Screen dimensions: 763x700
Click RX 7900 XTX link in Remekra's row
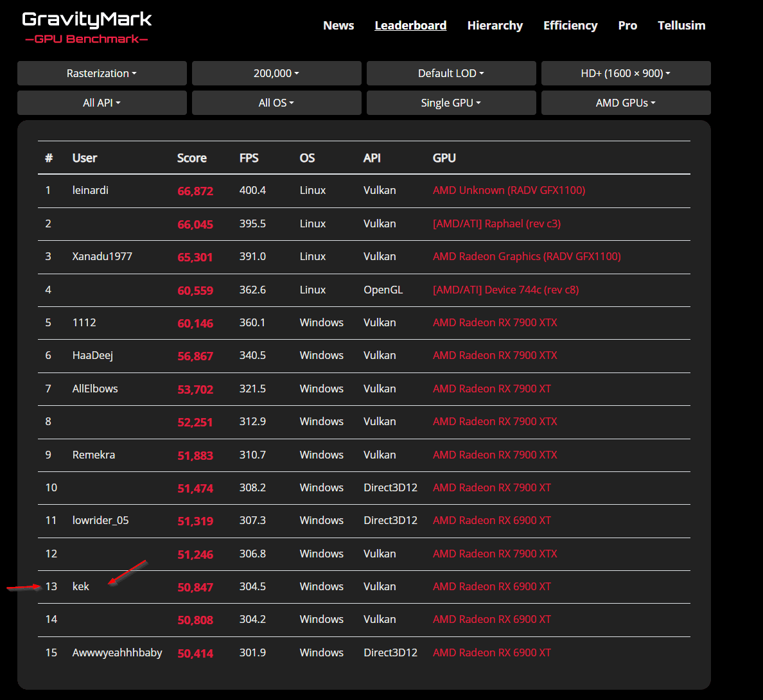click(495, 455)
